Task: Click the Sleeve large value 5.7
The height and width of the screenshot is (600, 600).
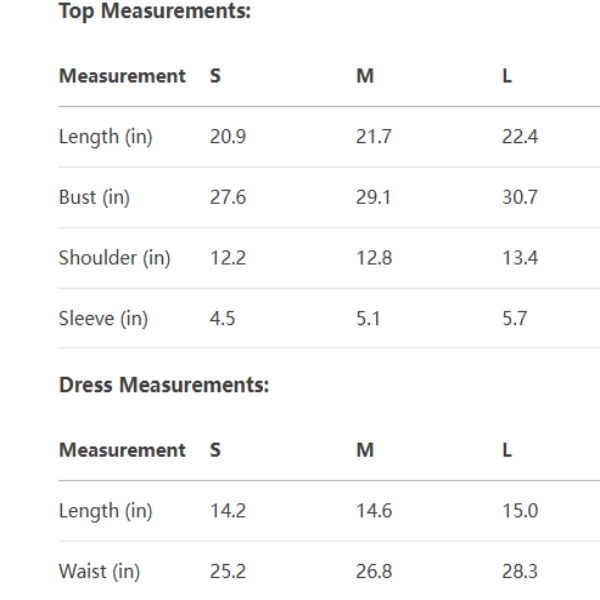Action: [x=514, y=319]
